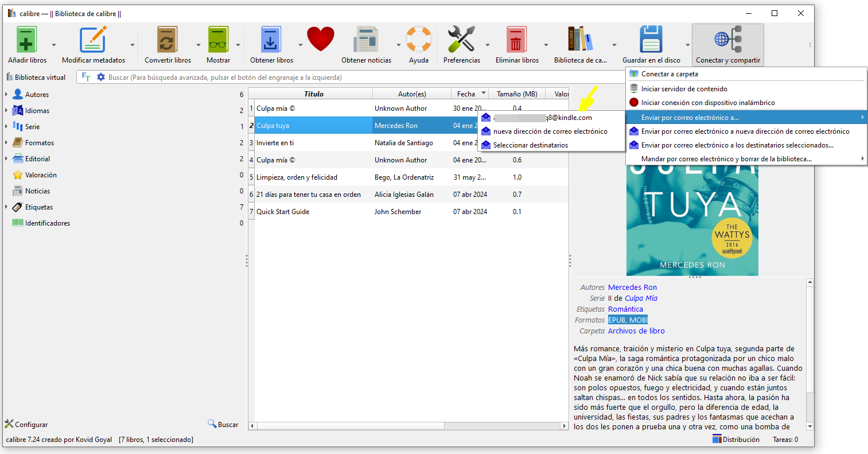
Task: Open Eliminar libros dropdown arrow
Action: [x=546, y=45]
